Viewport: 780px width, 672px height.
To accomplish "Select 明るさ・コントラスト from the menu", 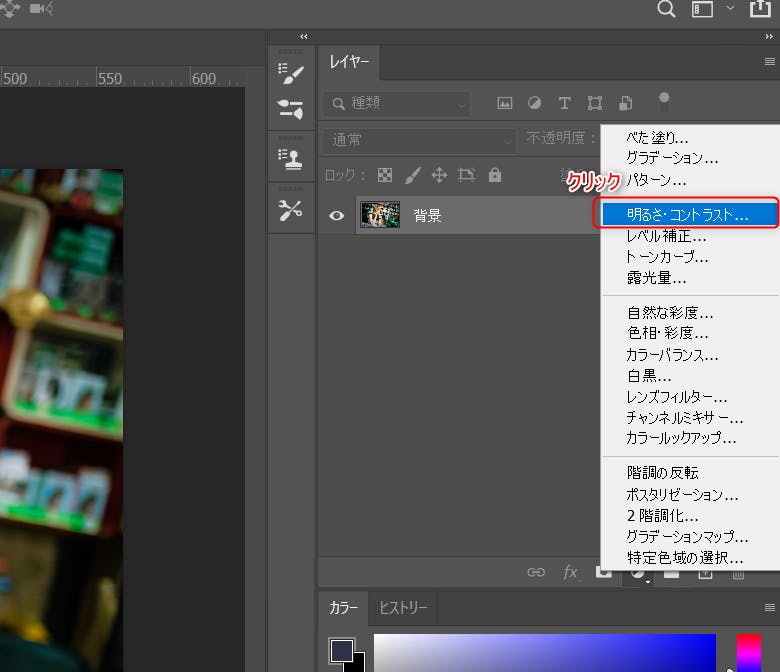I will coord(686,214).
